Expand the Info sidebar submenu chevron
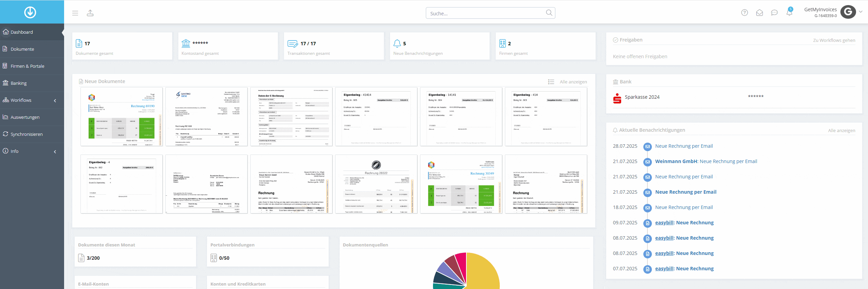Screen dimensions: 868x289 (55, 151)
